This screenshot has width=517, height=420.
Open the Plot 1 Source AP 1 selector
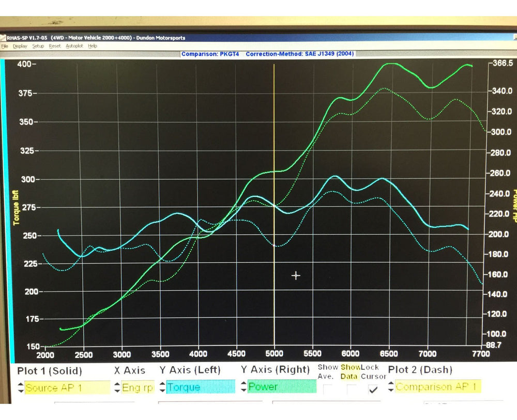click(67, 387)
